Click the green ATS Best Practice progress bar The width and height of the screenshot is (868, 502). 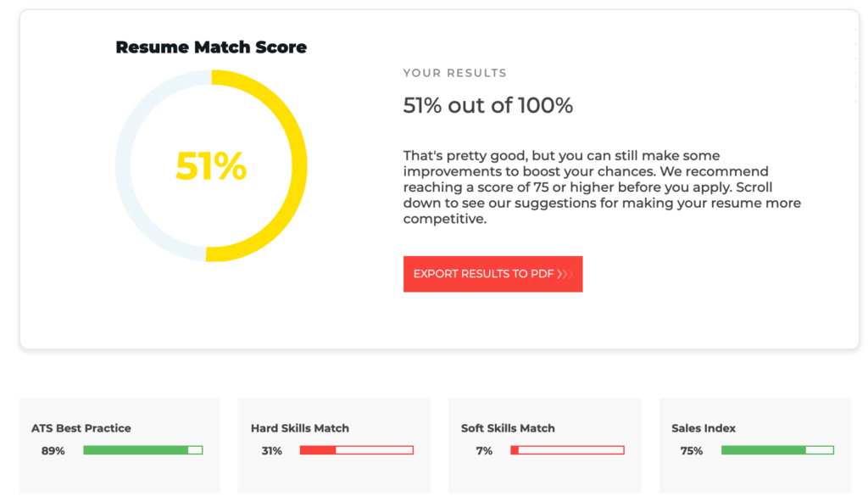click(x=142, y=450)
